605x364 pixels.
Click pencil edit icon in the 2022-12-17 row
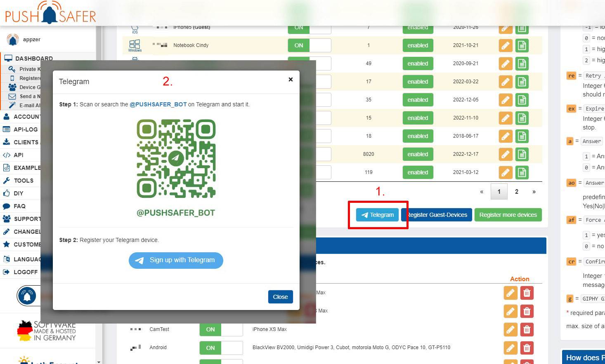(506, 154)
